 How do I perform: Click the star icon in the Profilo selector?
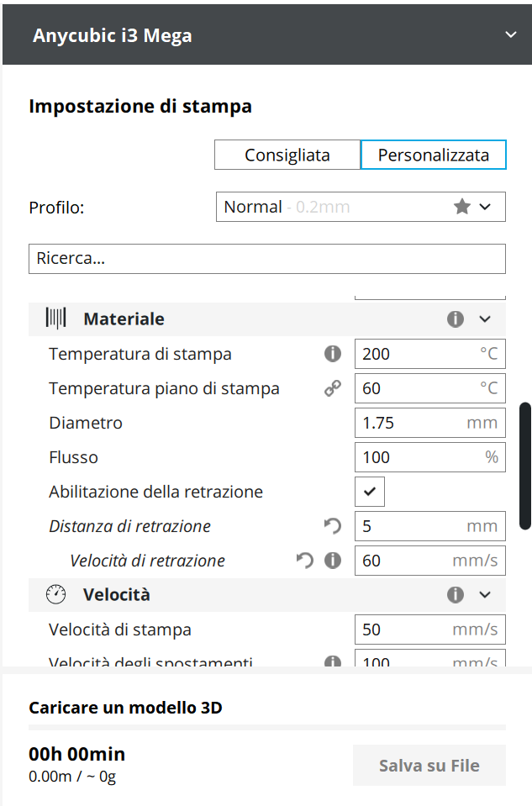coord(461,207)
